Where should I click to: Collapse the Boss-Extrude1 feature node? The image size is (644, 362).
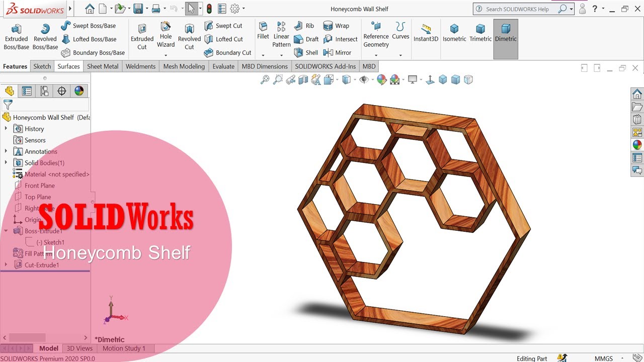(x=6, y=231)
